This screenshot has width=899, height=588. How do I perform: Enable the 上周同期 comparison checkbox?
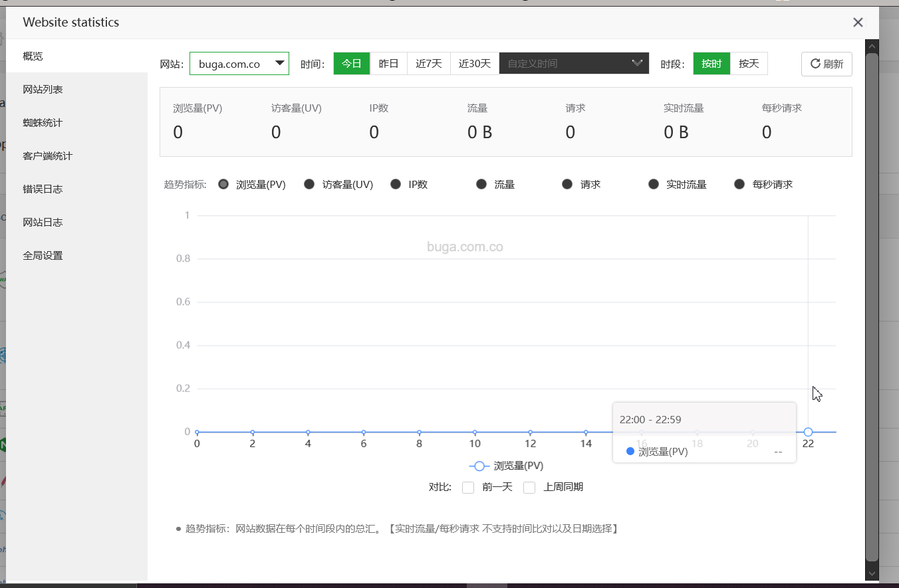(529, 487)
